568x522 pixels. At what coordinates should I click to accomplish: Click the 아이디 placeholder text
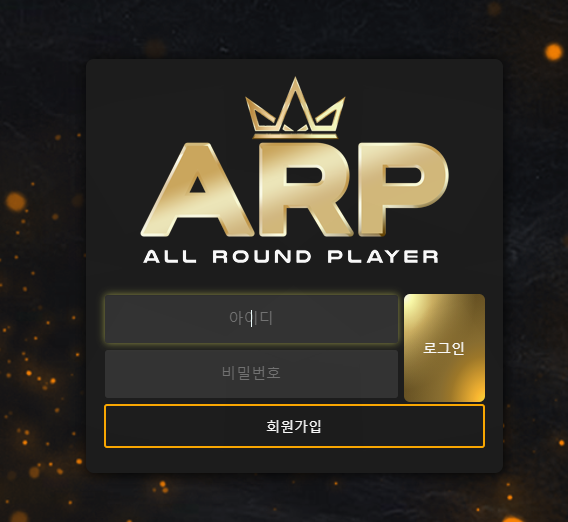coord(251,318)
